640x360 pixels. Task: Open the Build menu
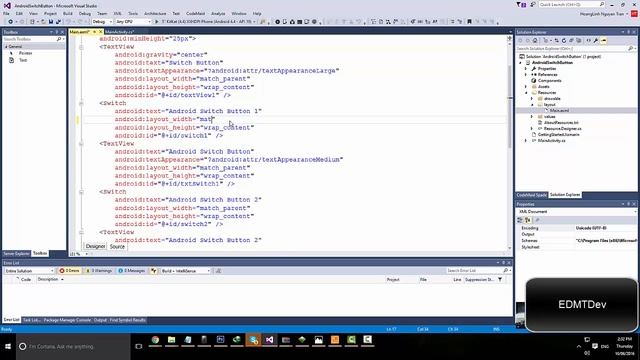[67, 13]
